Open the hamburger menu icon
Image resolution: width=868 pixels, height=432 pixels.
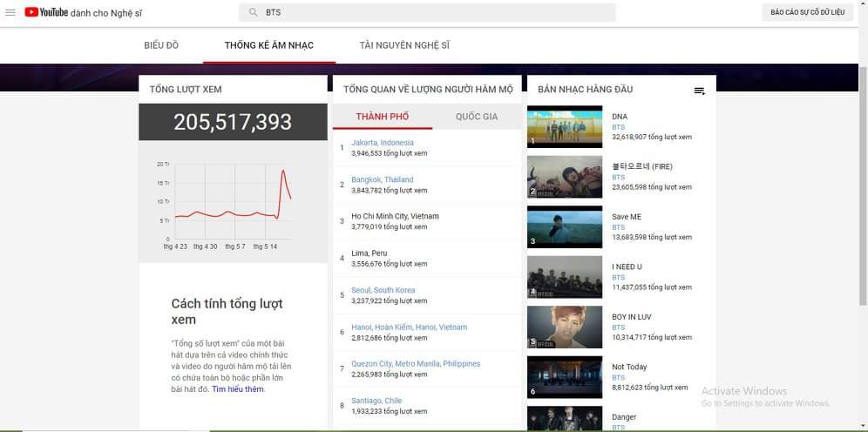(10, 13)
